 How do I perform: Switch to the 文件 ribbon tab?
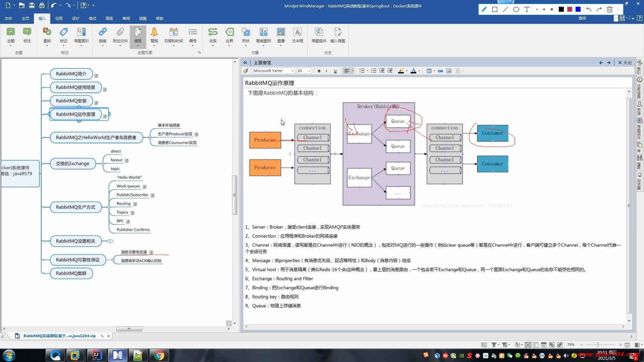pos(8,18)
